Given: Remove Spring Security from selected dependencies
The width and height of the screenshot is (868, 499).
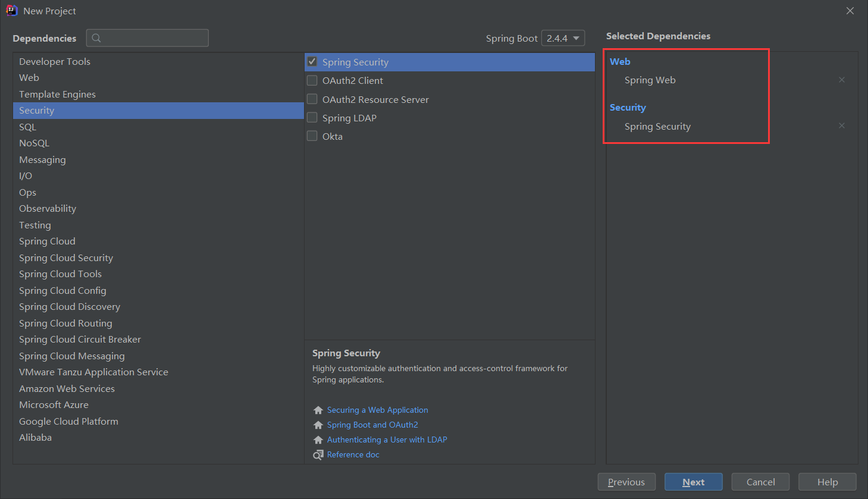Looking at the screenshot, I should coord(841,125).
